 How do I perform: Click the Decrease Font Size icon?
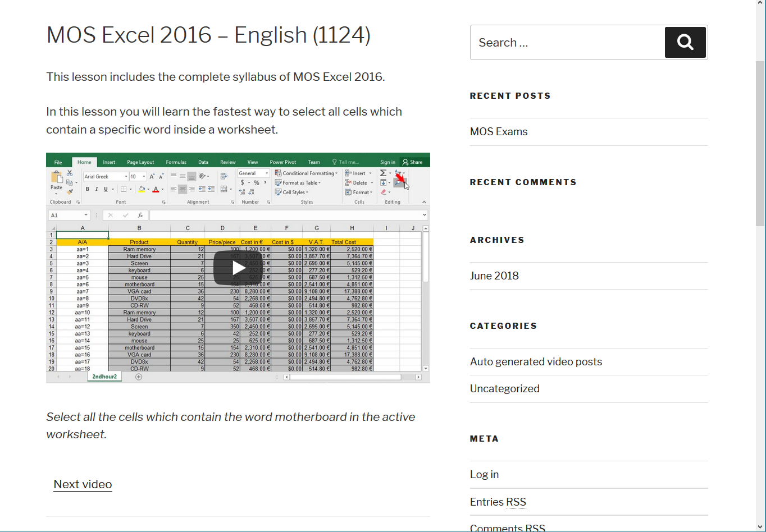point(162,176)
